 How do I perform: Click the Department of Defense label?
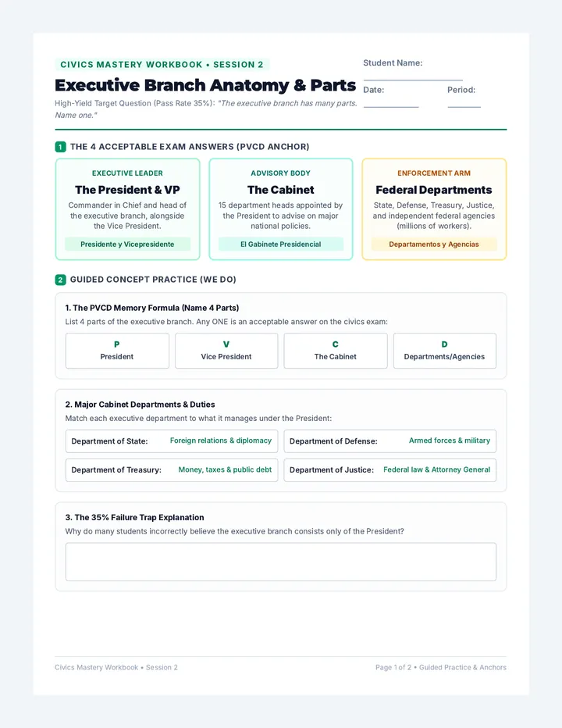[333, 441]
